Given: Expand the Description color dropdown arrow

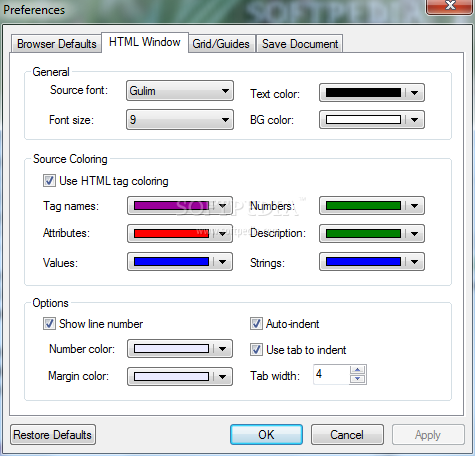Looking at the screenshot, I should (414, 233).
